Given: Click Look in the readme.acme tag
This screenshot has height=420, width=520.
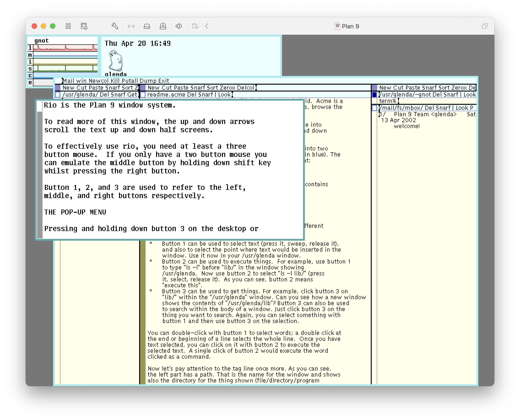Looking at the screenshot, I should 225,95.
